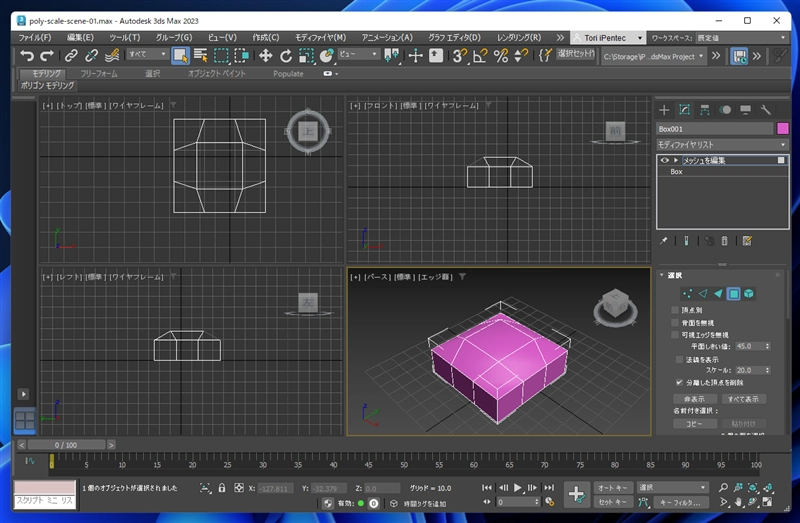Viewport: 800px width, 523px height.
Task: Toggle the selection lock padlock icon
Action: coord(222,488)
